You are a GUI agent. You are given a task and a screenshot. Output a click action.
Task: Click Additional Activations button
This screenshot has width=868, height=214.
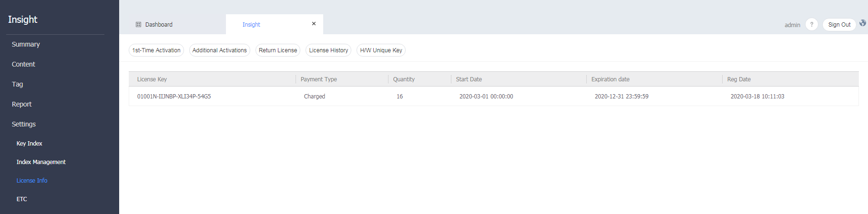[219, 50]
